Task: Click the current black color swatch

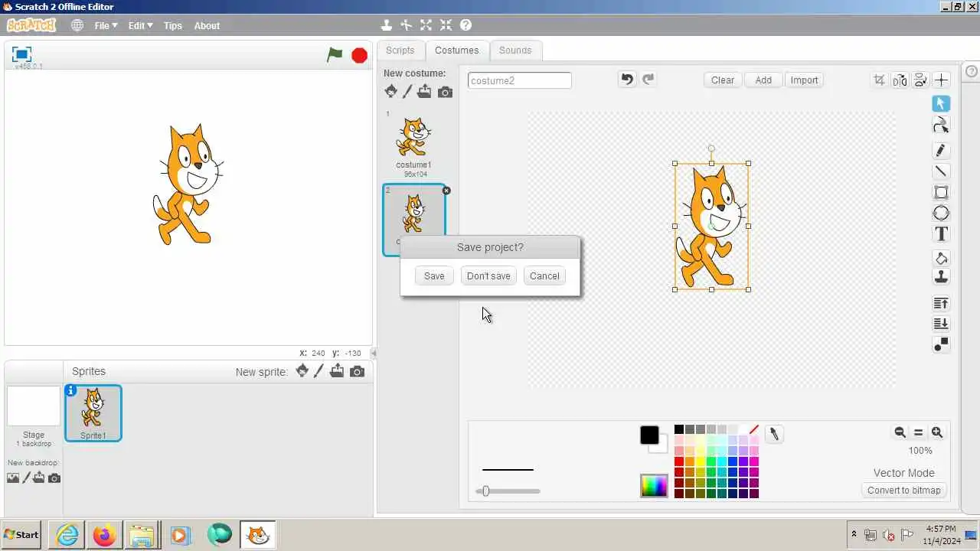Action: (x=649, y=435)
